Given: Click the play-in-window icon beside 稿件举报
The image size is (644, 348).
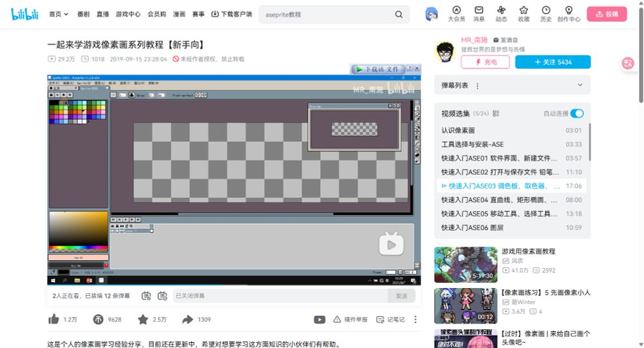Looking at the screenshot, I should point(319,319).
